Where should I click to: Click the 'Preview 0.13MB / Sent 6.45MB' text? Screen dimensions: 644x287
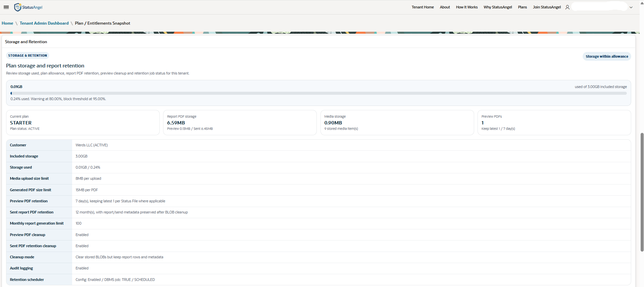(x=190, y=129)
